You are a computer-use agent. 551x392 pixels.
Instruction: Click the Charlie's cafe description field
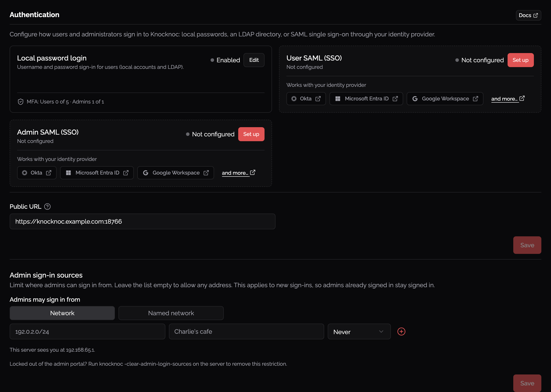click(246, 331)
